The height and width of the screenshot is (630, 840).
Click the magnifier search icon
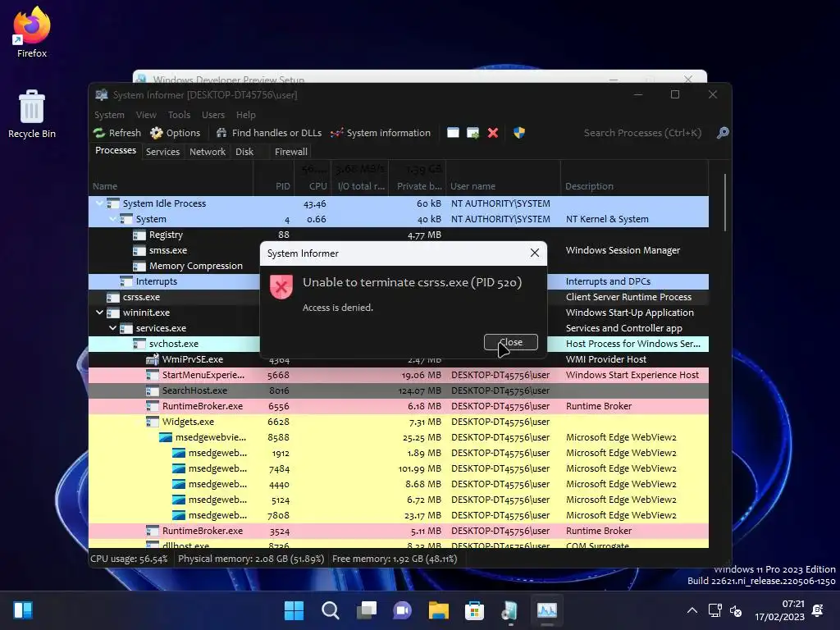click(x=723, y=133)
